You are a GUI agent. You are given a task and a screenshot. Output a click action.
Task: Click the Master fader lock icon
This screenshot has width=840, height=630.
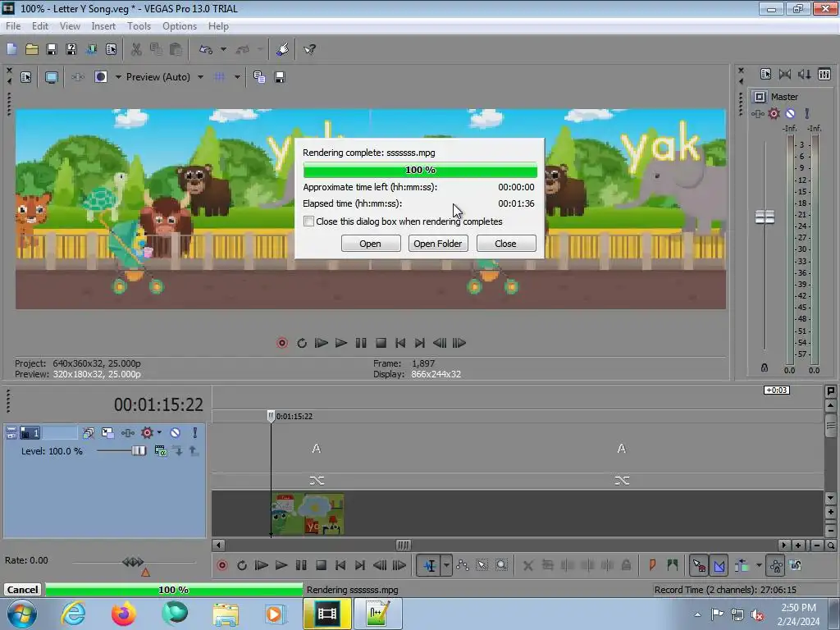[x=765, y=367]
